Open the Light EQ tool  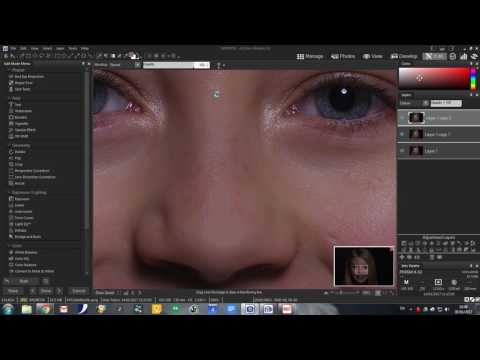pos(19,224)
